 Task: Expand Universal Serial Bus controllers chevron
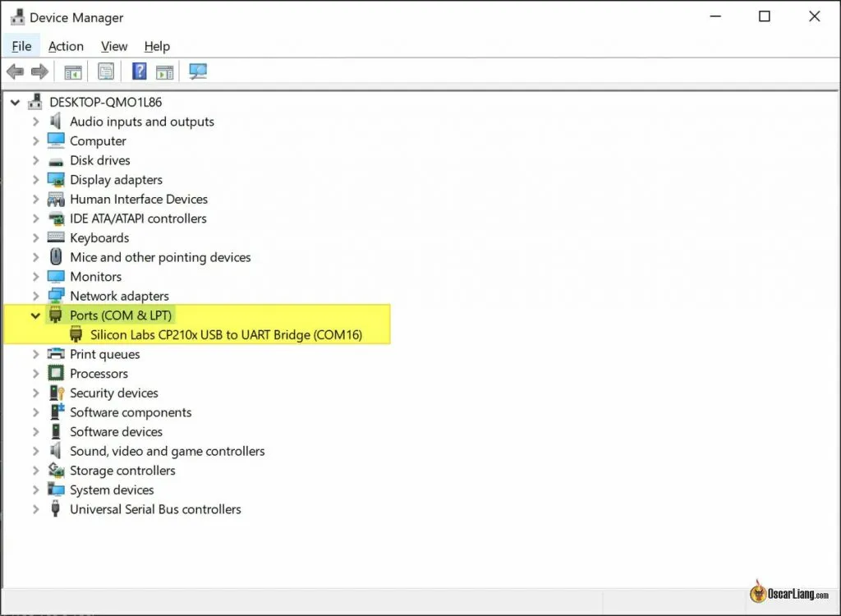(x=36, y=509)
